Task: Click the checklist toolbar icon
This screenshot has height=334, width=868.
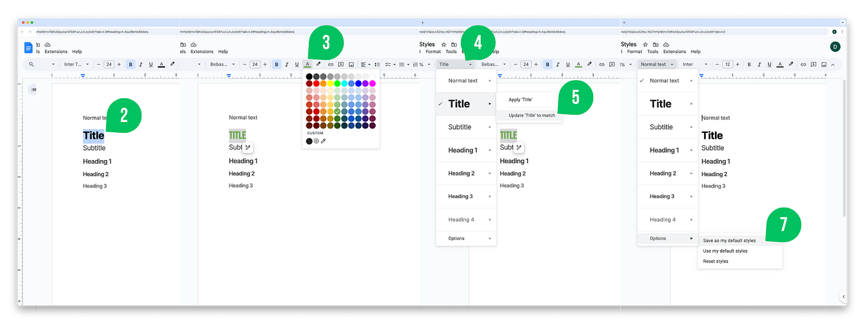Action: [388, 64]
